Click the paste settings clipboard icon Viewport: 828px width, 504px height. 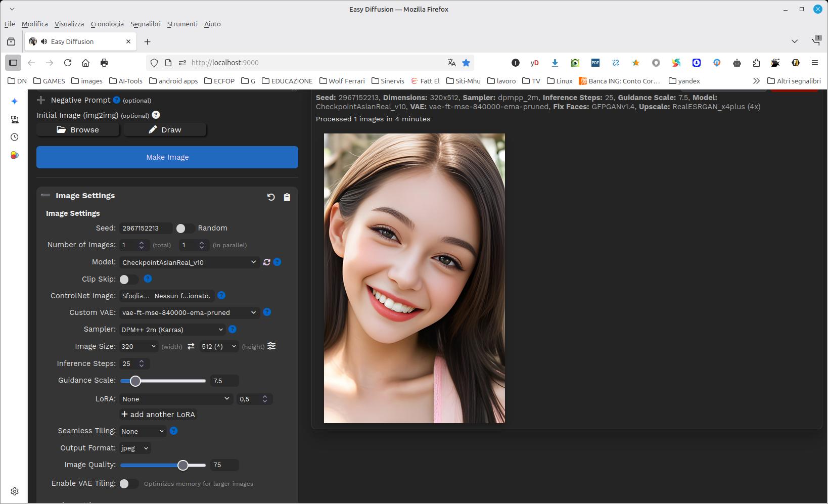pyautogui.click(x=287, y=197)
